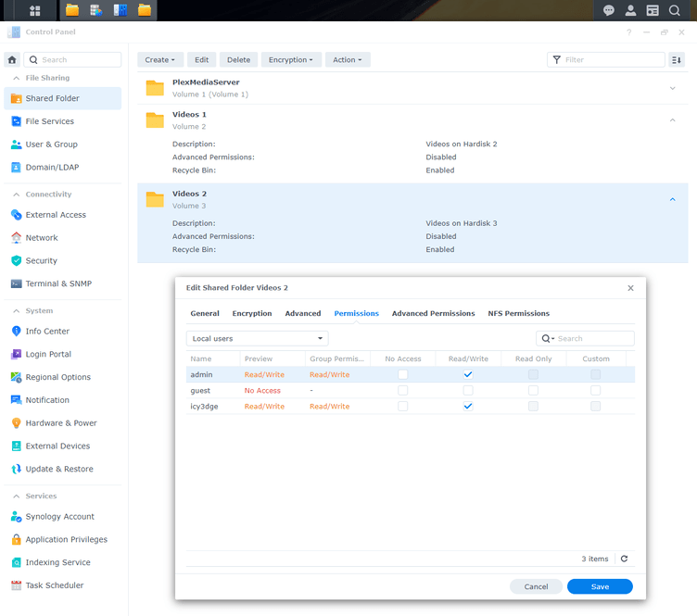Viewport: 697px width, 616px height.
Task: Open Synology Account settings
Action: click(x=63, y=517)
